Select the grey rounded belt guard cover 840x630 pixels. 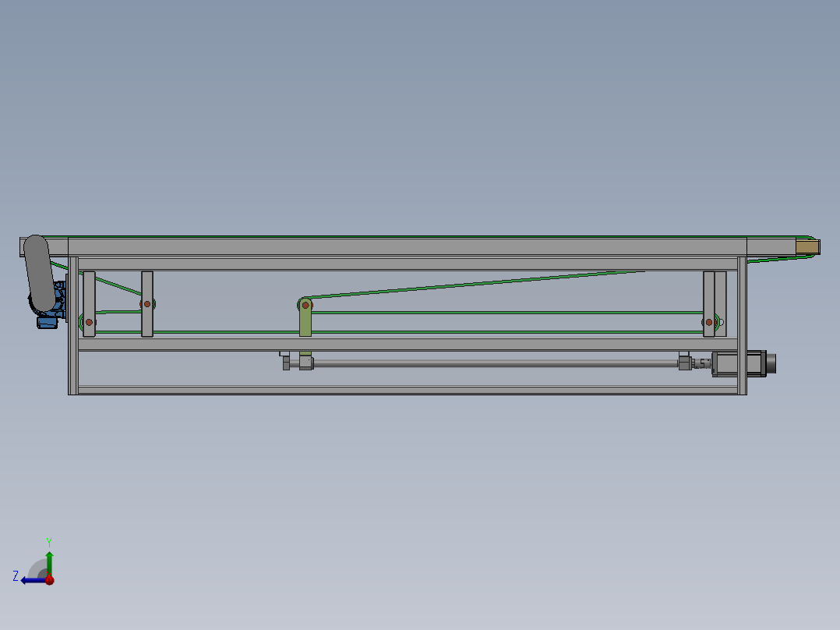tap(39, 273)
